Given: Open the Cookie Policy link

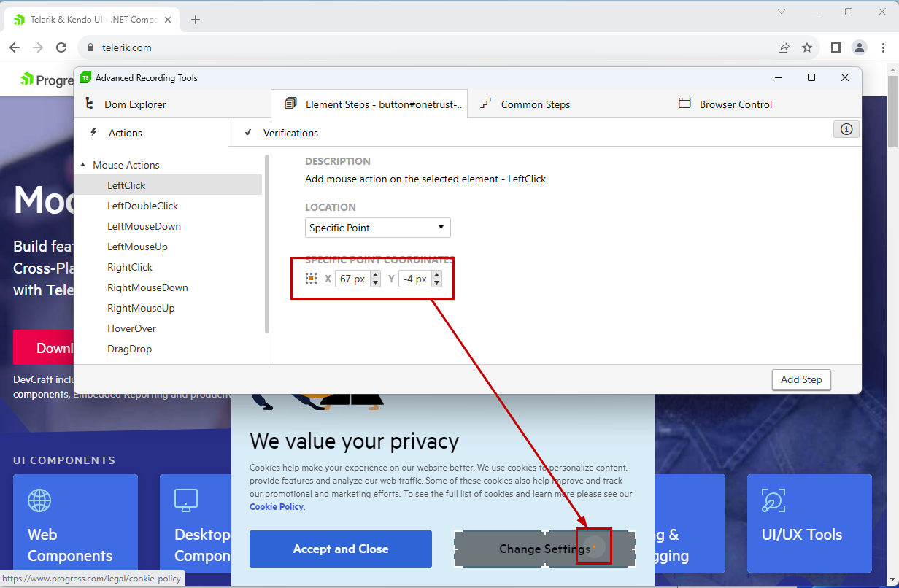Looking at the screenshot, I should [277, 506].
